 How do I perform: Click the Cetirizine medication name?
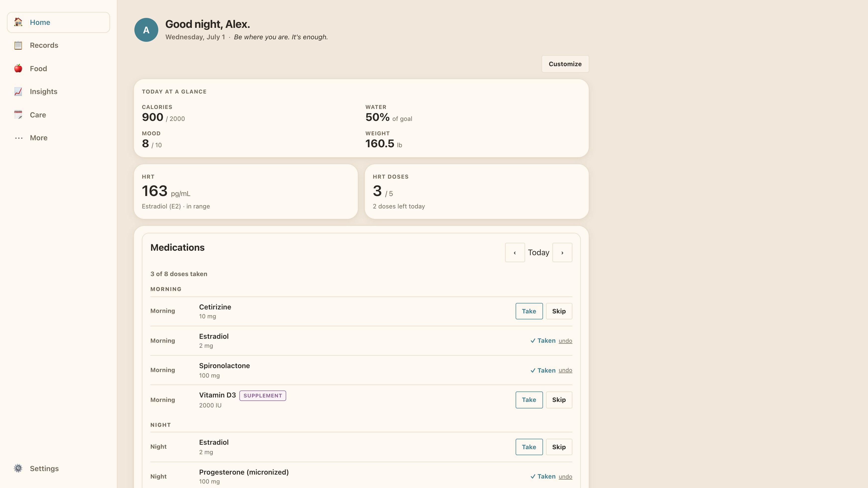[x=215, y=307]
